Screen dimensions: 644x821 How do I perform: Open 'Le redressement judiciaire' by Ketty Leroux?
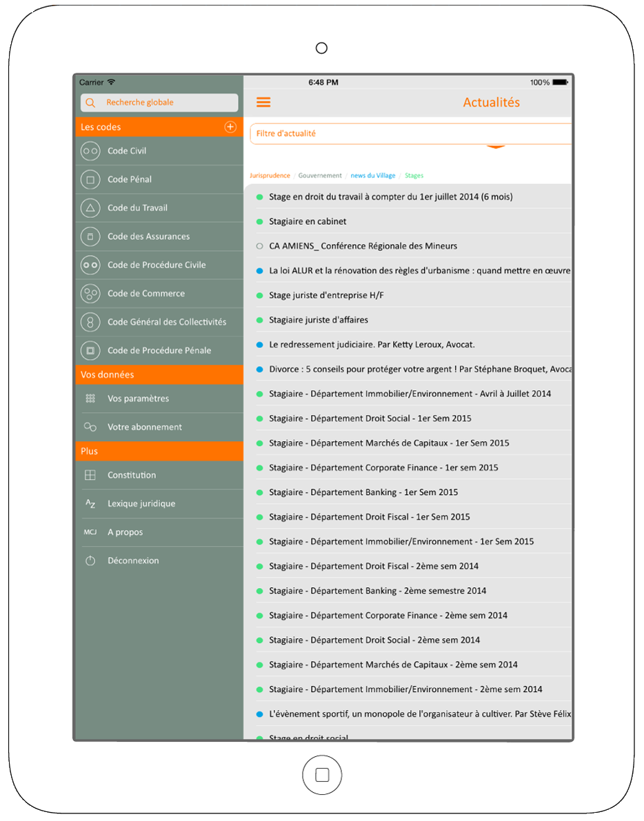pyautogui.click(x=408, y=345)
